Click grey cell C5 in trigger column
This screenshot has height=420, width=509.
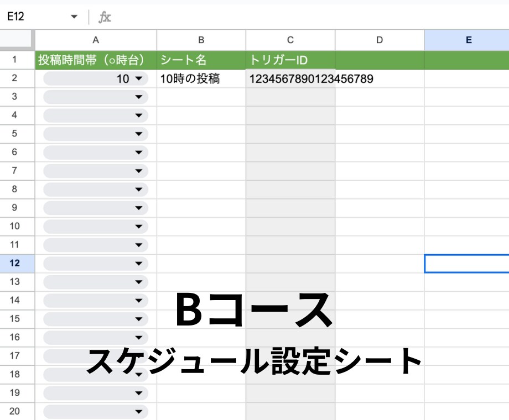[x=290, y=134]
